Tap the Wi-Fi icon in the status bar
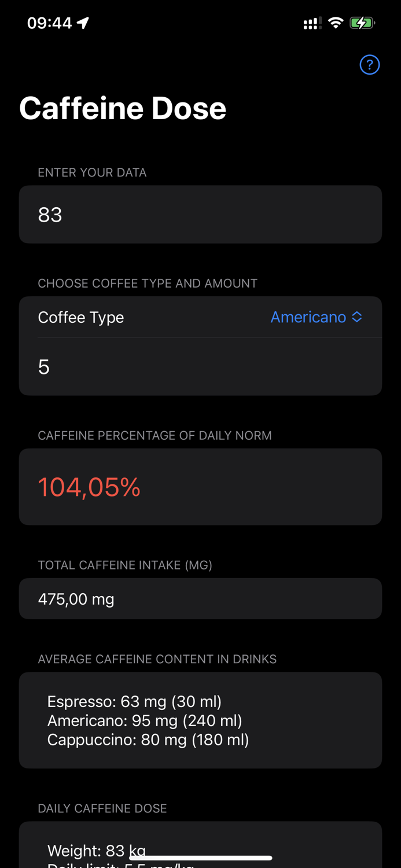401x868 pixels. pyautogui.click(x=337, y=21)
